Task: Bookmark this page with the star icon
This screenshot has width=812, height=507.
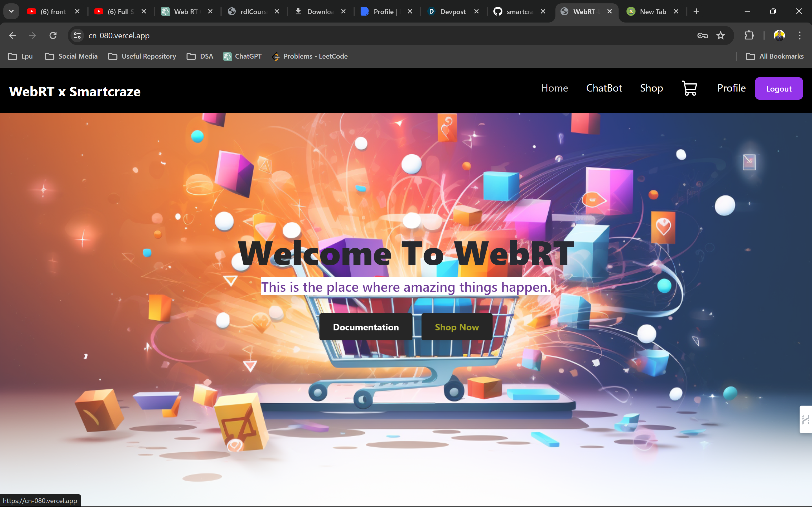Action: (x=720, y=35)
